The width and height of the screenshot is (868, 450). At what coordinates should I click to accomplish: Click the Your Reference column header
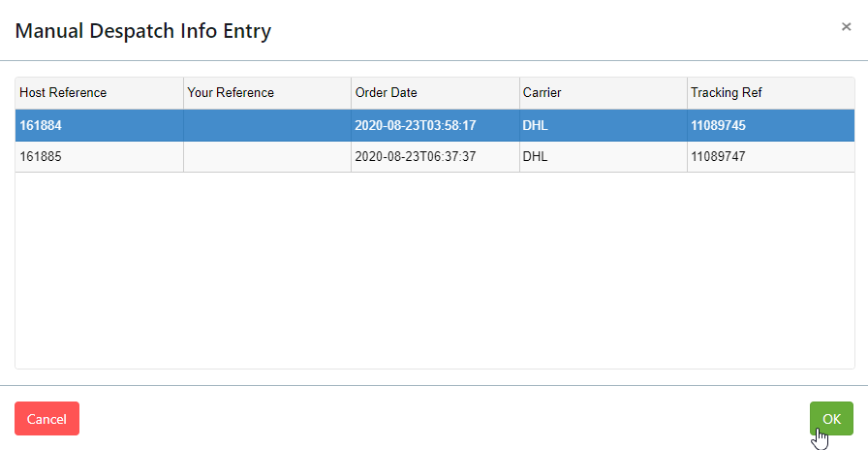267,93
